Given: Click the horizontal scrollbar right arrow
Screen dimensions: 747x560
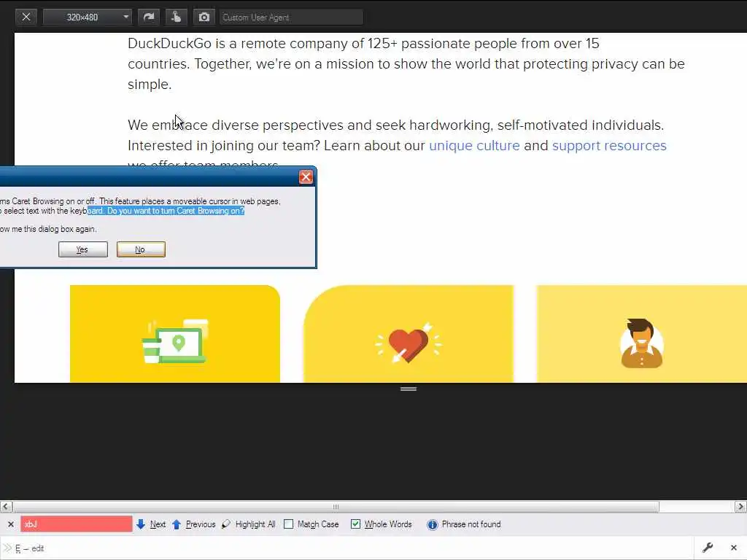Looking at the screenshot, I should tap(741, 507).
